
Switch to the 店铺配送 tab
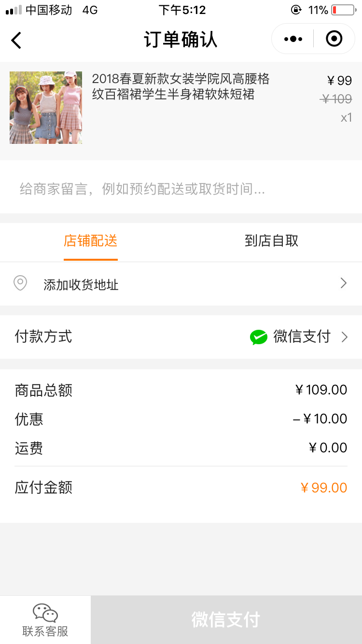(x=91, y=241)
